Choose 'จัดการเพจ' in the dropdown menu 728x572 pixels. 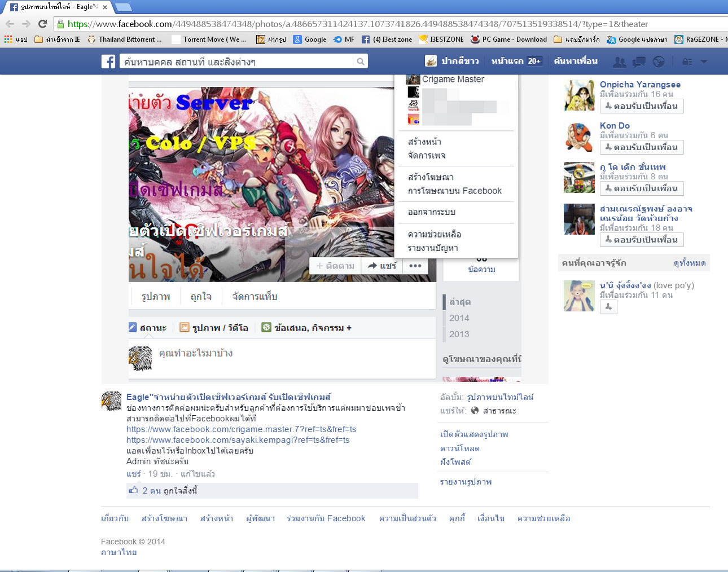point(427,156)
